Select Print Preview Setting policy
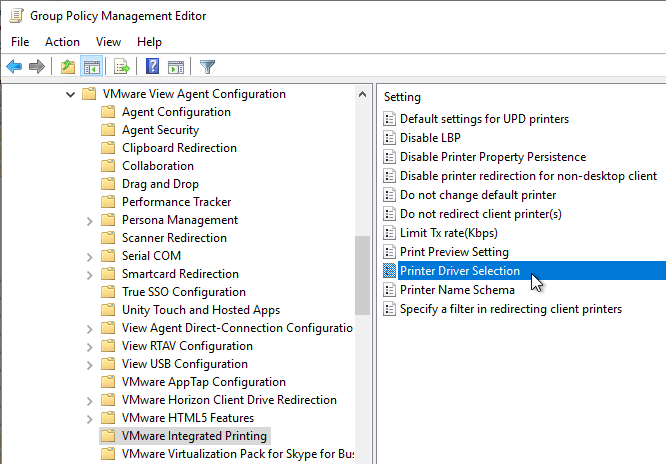 pyautogui.click(x=454, y=252)
